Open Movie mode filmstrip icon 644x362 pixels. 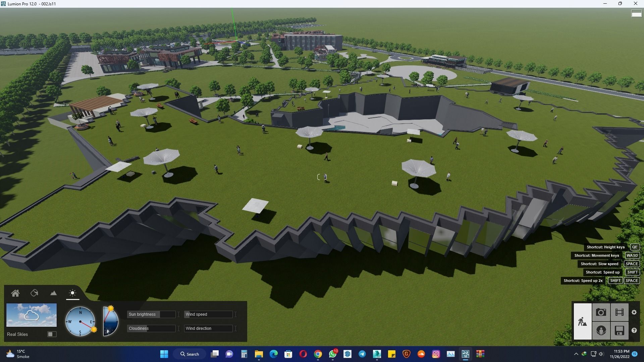pos(619,312)
